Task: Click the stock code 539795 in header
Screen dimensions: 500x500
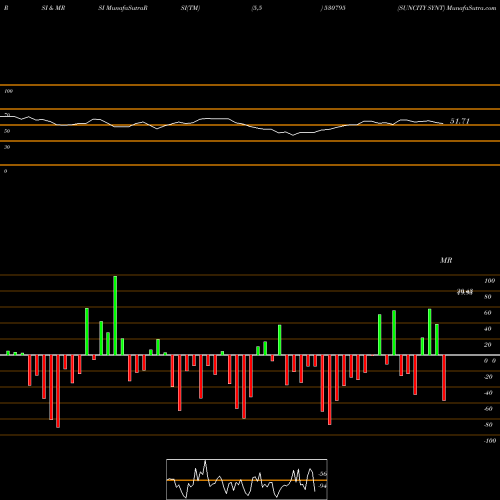Action: [333, 8]
